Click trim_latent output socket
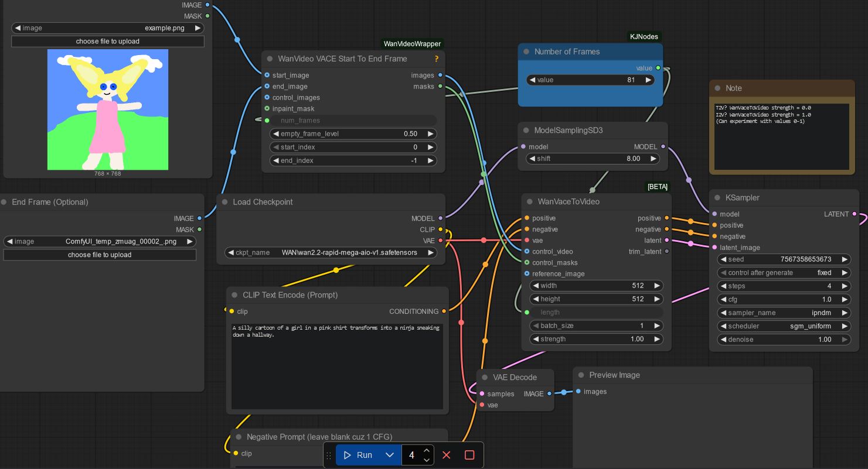 (667, 252)
